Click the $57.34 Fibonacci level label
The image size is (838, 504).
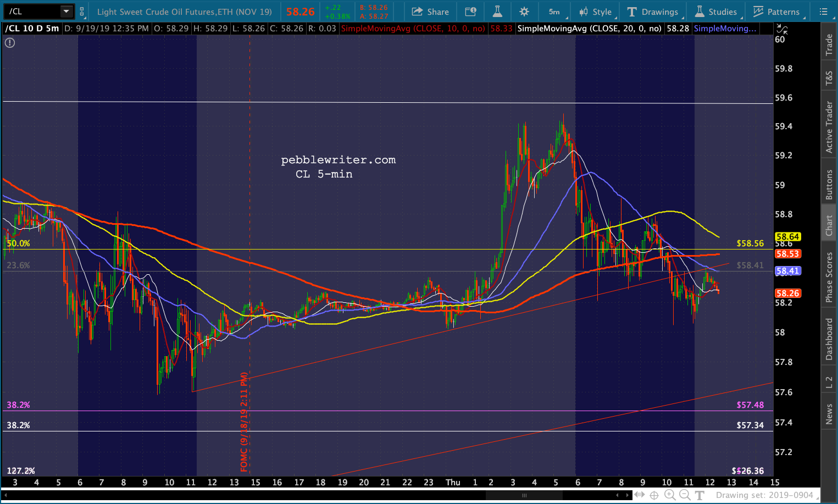pyautogui.click(x=750, y=425)
